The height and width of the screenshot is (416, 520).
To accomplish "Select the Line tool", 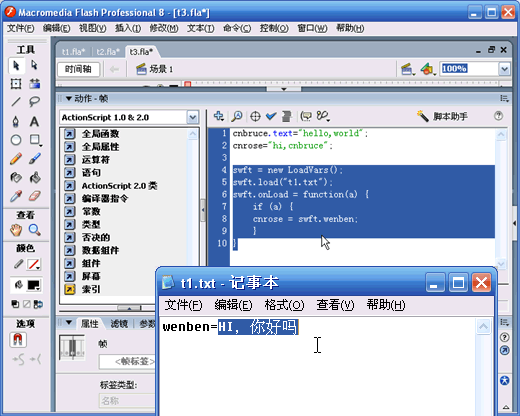I will (x=16, y=102).
